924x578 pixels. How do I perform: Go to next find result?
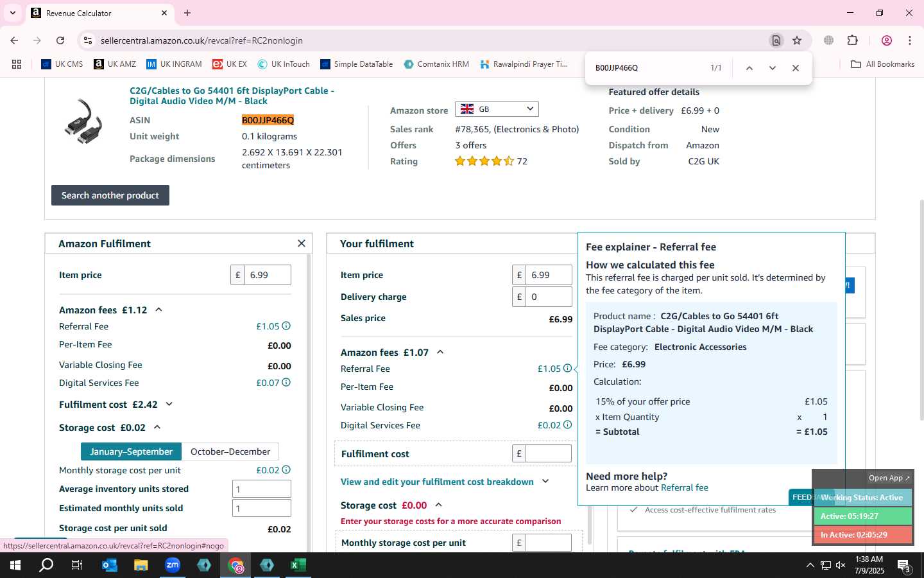[773, 68]
